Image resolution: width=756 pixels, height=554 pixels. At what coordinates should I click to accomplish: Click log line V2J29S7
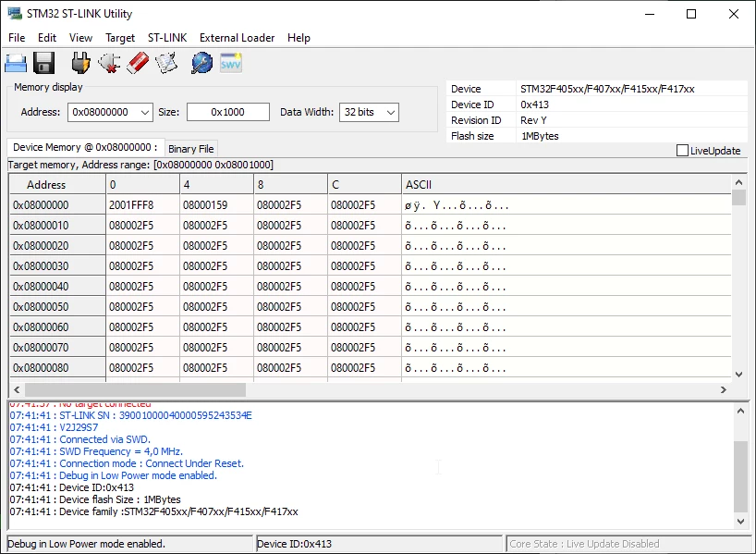click(54, 427)
